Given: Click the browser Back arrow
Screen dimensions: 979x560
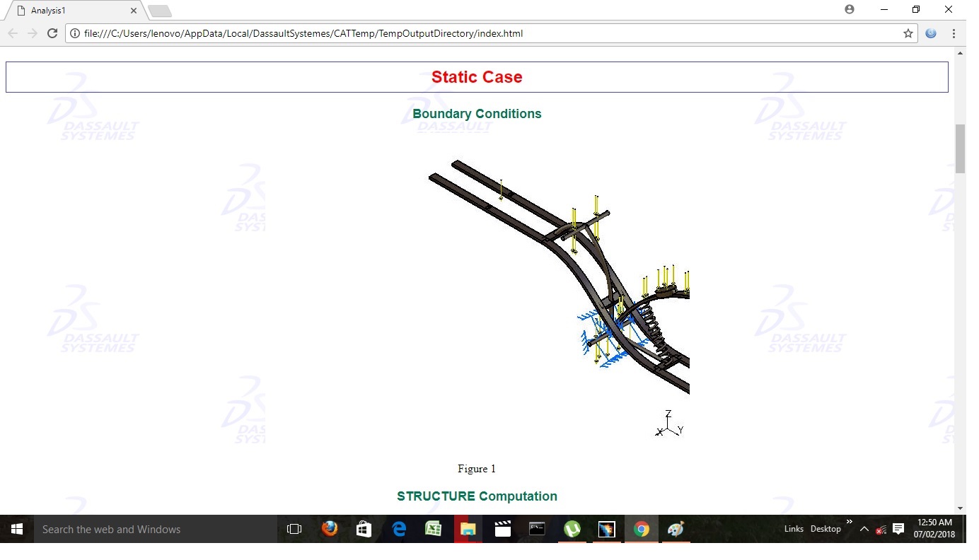Looking at the screenshot, I should (13, 33).
